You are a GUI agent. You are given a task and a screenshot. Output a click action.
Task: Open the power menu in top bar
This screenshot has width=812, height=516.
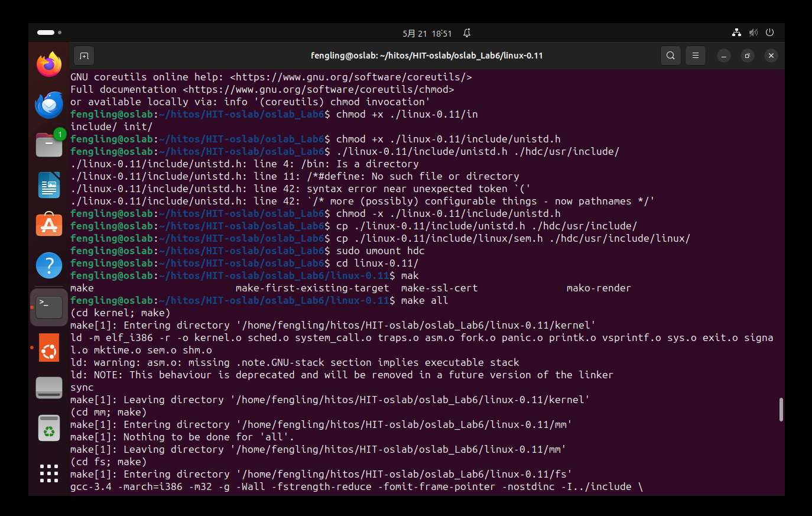click(x=769, y=33)
